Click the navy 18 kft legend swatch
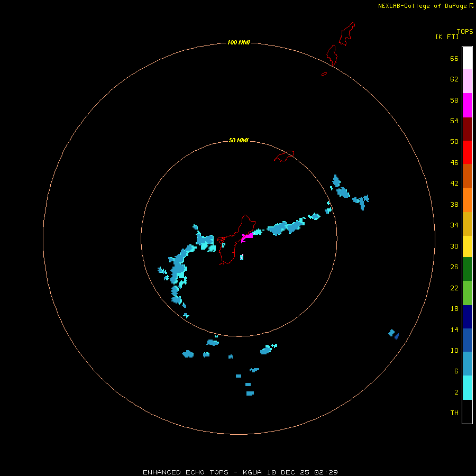Viewport: 476px width, 476px height. tap(467, 317)
